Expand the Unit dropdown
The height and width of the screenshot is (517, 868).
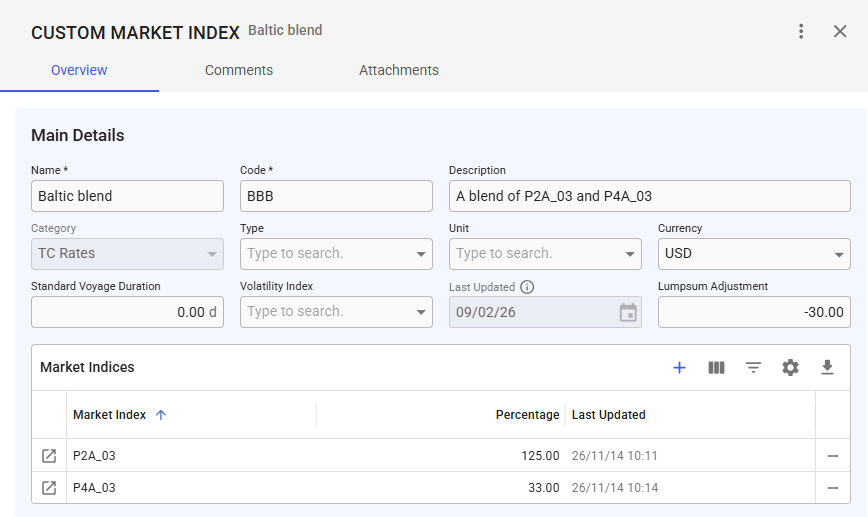pyautogui.click(x=630, y=254)
